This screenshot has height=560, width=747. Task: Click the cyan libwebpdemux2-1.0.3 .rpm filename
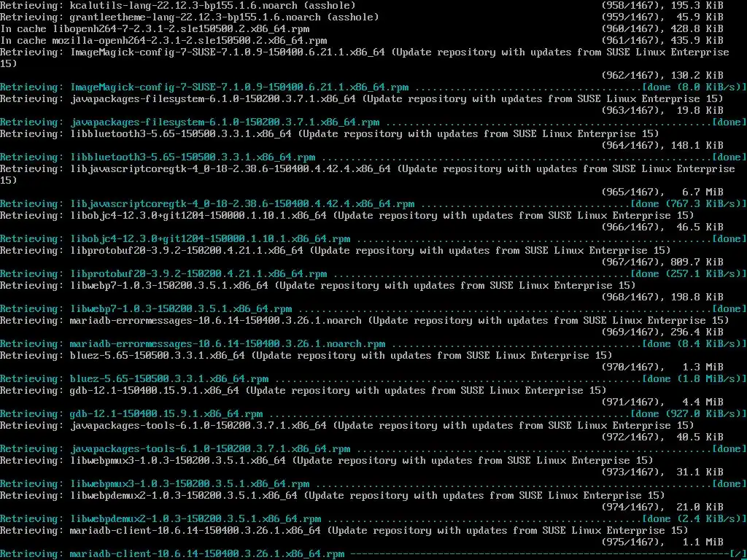196,519
